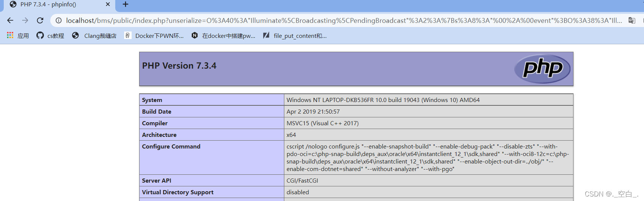Image resolution: width=644 pixels, height=201 pixels.
Task: Click the cscript /nologo configure.js command text
Action: point(428,157)
